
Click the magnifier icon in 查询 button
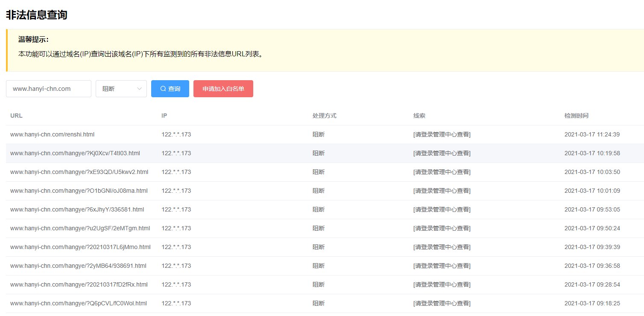point(163,89)
